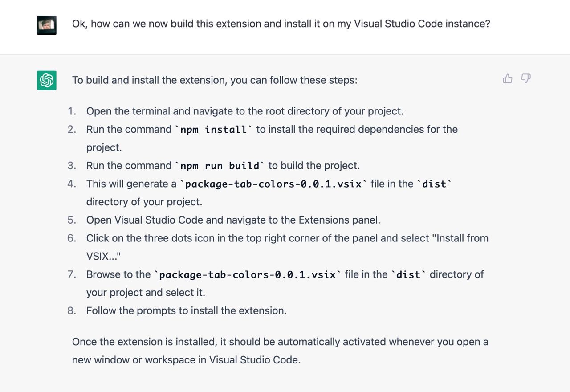The height and width of the screenshot is (392, 570).
Task: Click "your project and select it" text in step 7
Action: point(146,293)
